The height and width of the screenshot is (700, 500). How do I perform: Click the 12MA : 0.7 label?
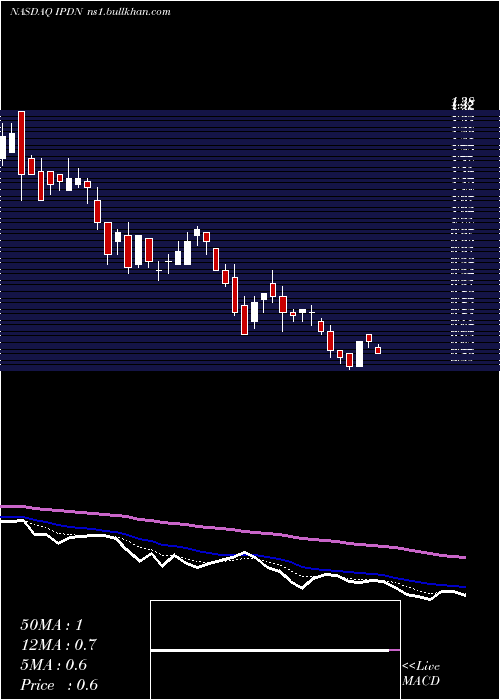58,645
